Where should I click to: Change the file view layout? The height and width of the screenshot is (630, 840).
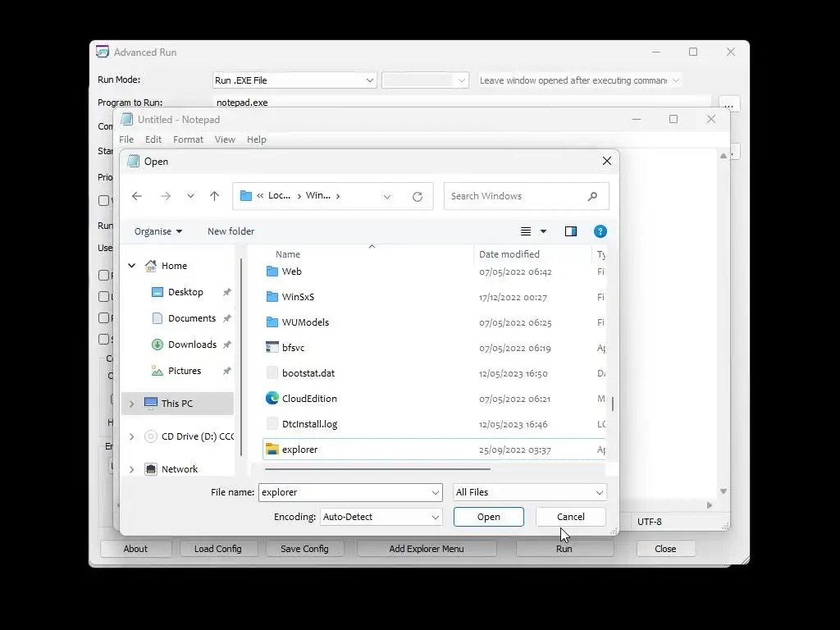[x=526, y=231]
